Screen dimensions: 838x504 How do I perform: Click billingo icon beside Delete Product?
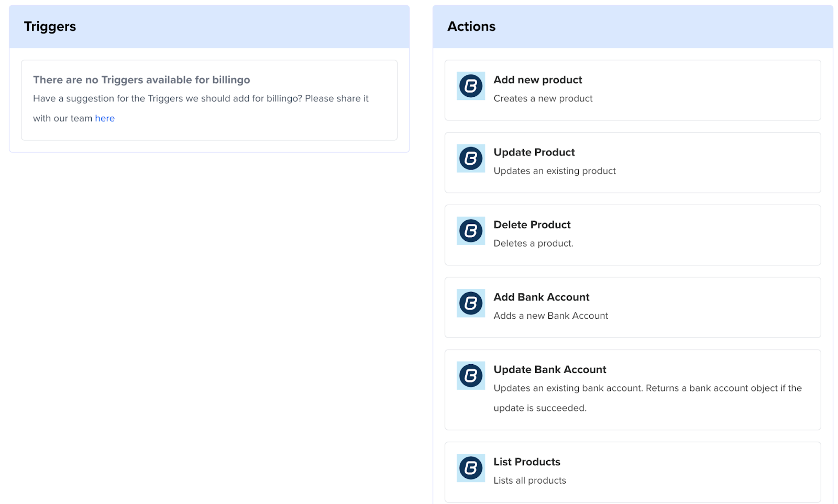point(470,231)
